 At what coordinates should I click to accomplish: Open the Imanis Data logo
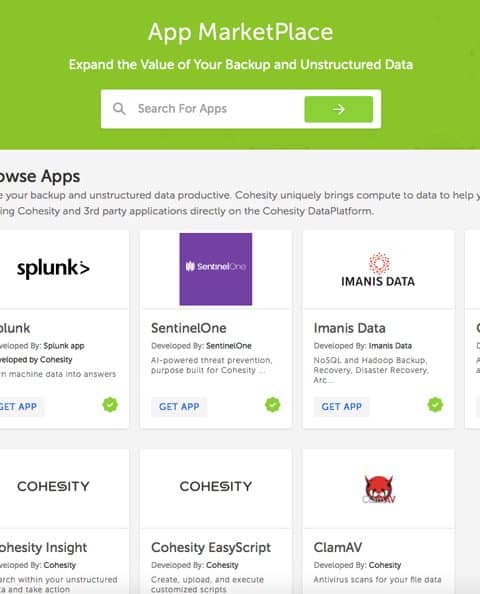coord(378,270)
